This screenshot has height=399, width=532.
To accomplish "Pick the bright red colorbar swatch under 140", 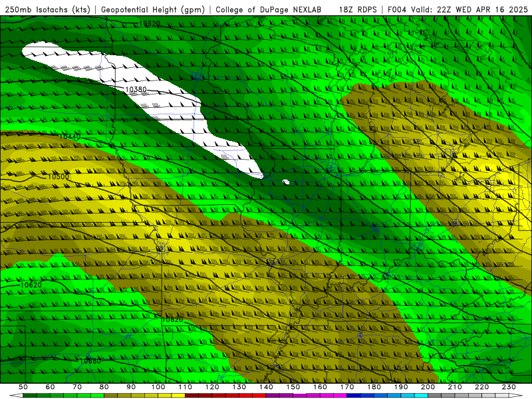I will coord(259,396).
